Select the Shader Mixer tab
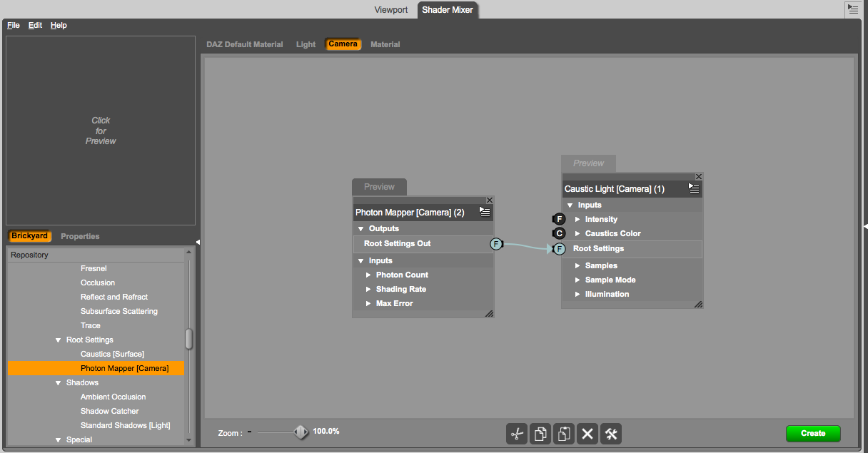The width and height of the screenshot is (868, 453). pyautogui.click(x=447, y=10)
